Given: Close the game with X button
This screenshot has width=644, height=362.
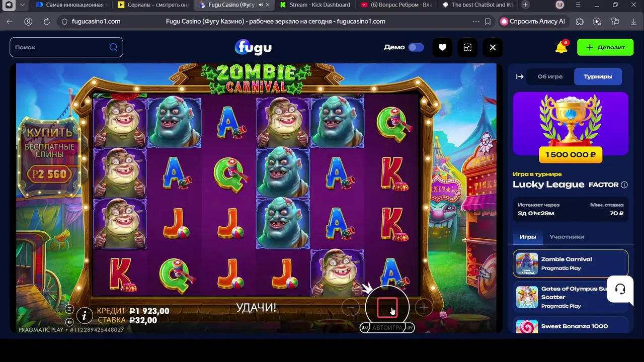Looking at the screenshot, I should click(493, 47).
